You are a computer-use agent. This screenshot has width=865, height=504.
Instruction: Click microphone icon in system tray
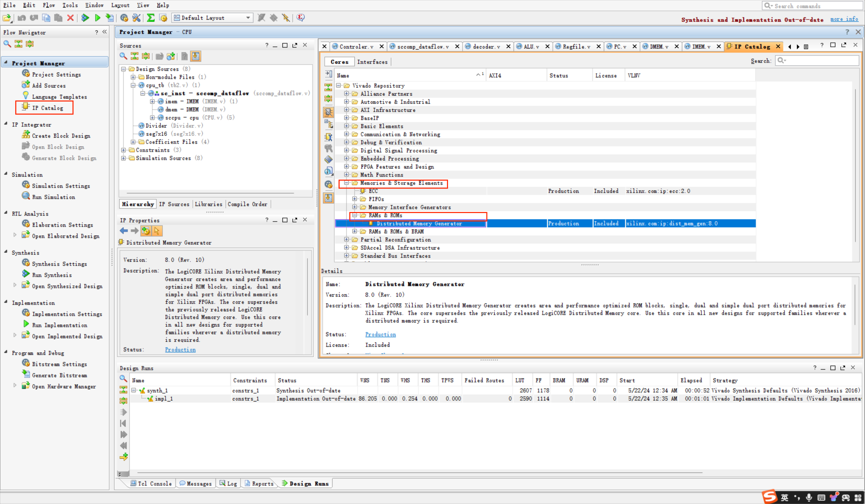point(809,497)
